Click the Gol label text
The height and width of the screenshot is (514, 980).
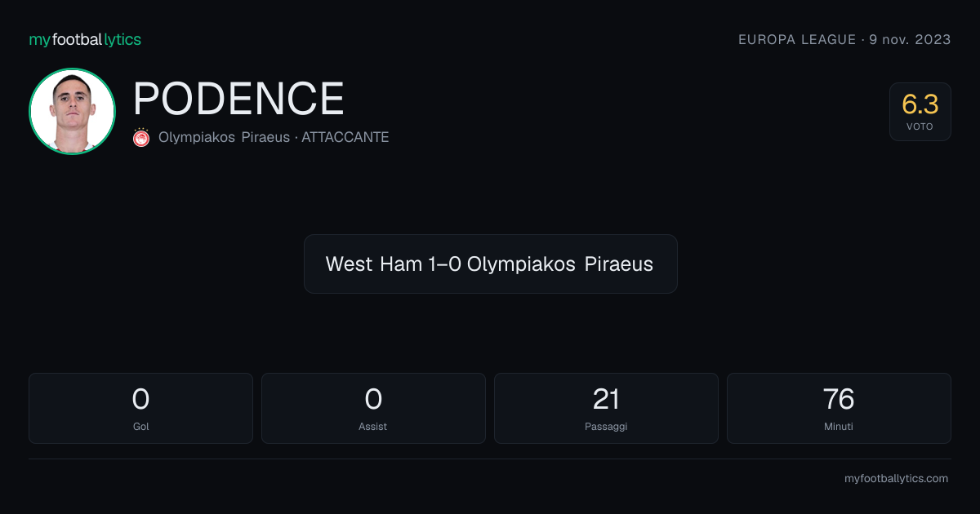pyautogui.click(x=141, y=426)
